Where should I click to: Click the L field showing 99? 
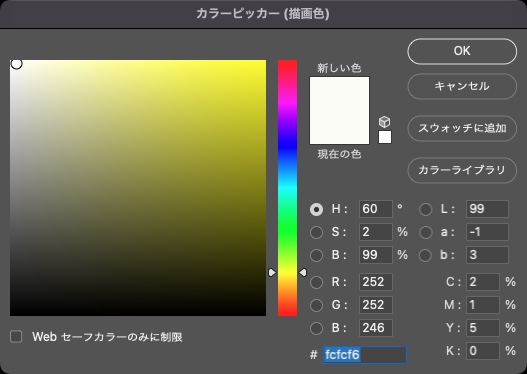pyautogui.click(x=487, y=209)
